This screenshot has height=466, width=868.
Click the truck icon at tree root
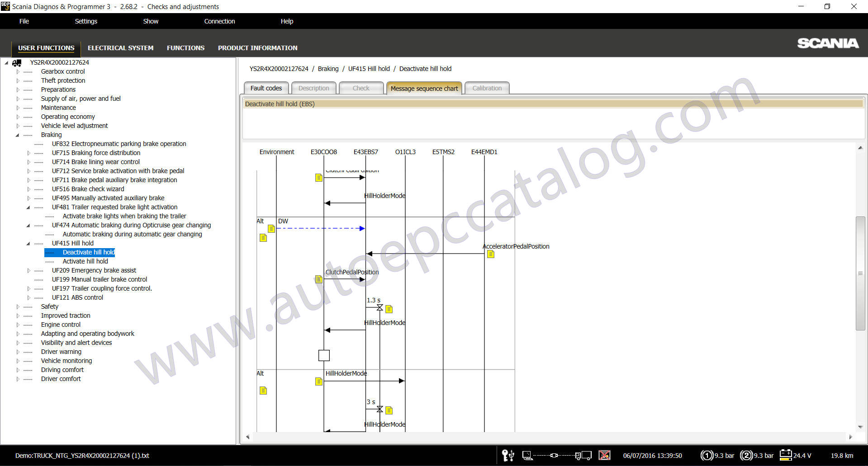click(x=17, y=63)
